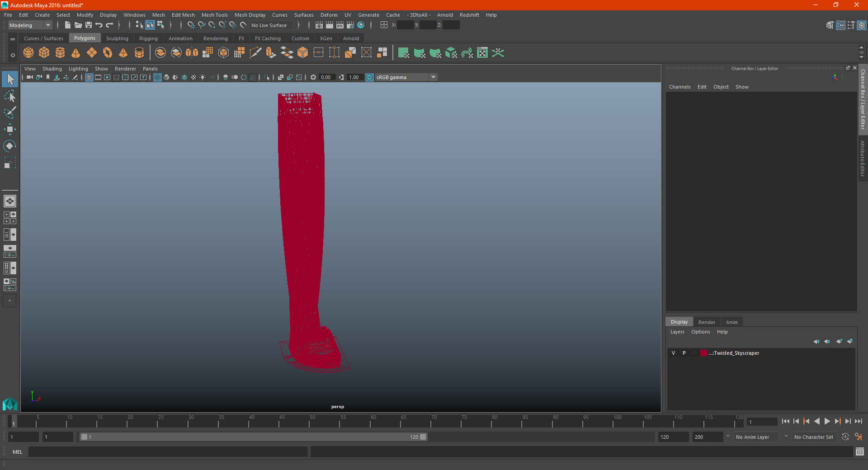Click the Save Scene disk icon
868x470 pixels.
(89, 25)
